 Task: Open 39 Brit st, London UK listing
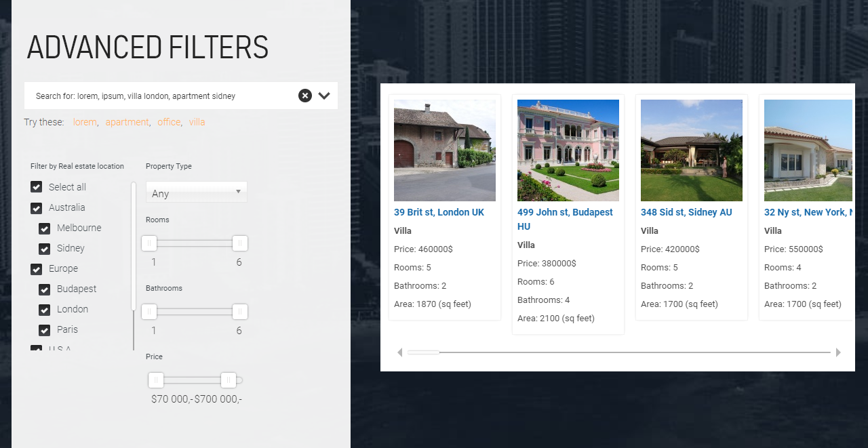click(439, 212)
